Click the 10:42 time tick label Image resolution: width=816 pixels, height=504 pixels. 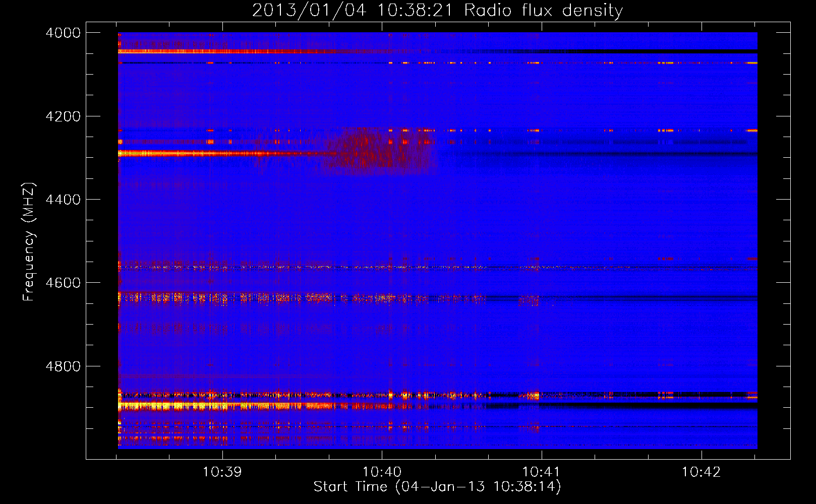coord(701,472)
